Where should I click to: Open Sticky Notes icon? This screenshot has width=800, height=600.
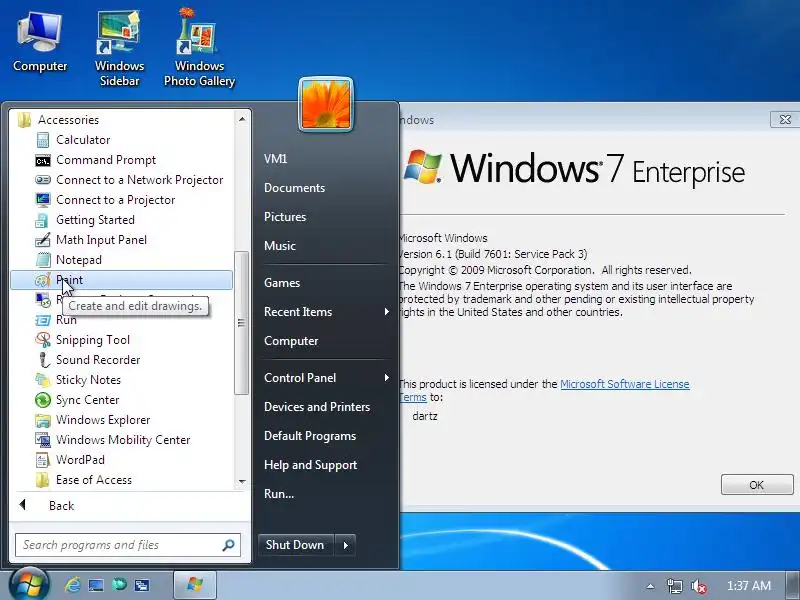pos(43,380)
